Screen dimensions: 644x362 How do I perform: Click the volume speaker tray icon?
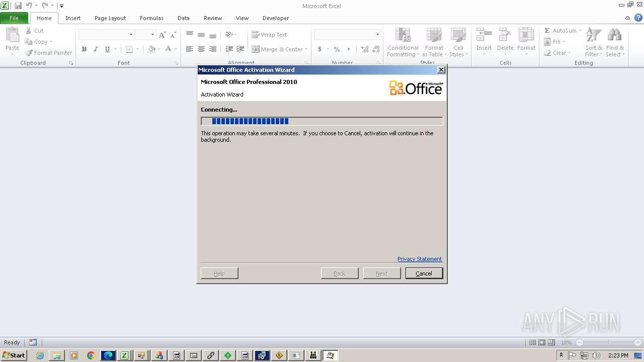click(x=596, y=355)
